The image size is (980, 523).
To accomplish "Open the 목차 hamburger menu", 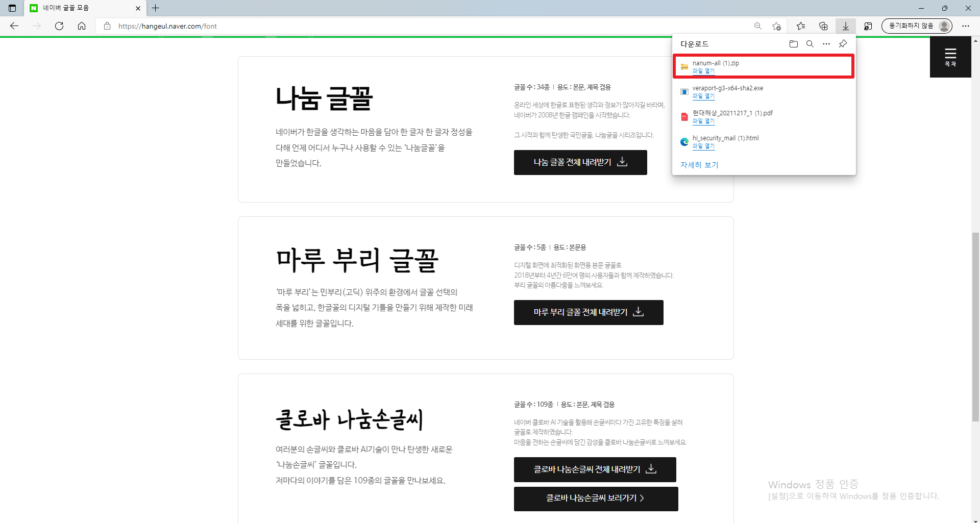I will [x=950, y=57].
